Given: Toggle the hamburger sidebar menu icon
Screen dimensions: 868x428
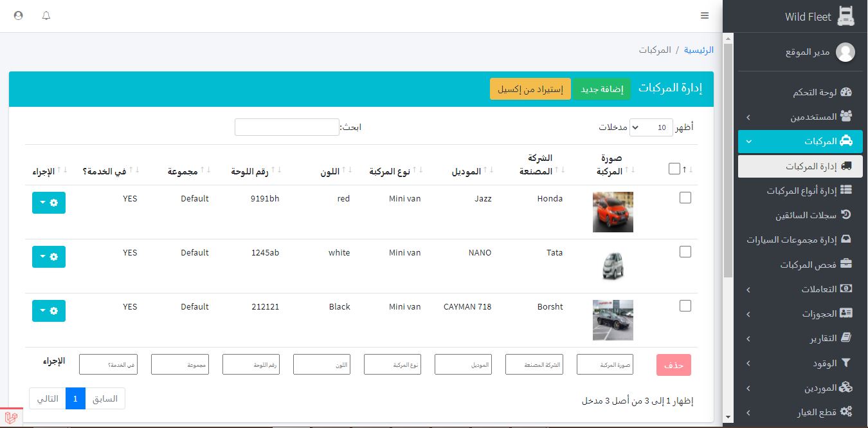Looking at the screenshot, I should [705, 15].
